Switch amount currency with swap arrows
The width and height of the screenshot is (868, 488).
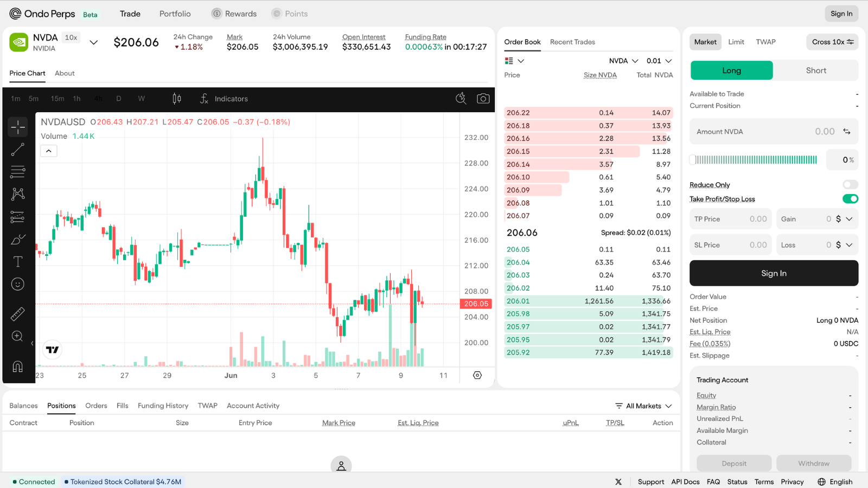coord(847,131)
